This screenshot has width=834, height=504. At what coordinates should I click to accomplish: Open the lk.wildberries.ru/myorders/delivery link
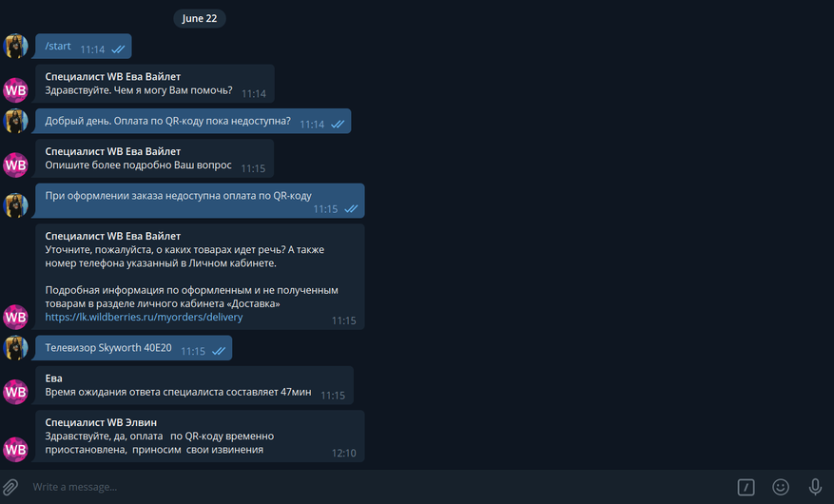click(144, 317)
